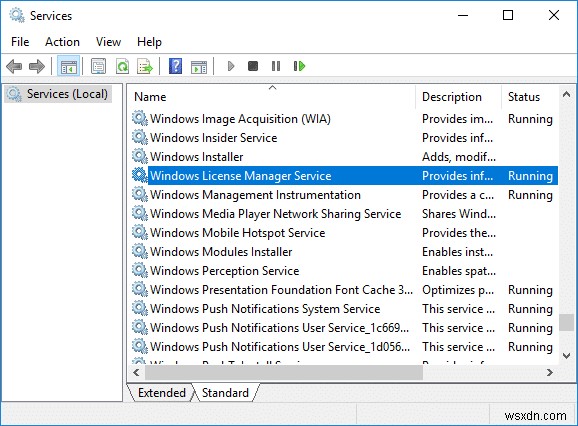Image resolution: width=578 pixels, height=426 pixels.
Task: Click gear icon beside Windows Installer
Action: [x=140, y=156]
